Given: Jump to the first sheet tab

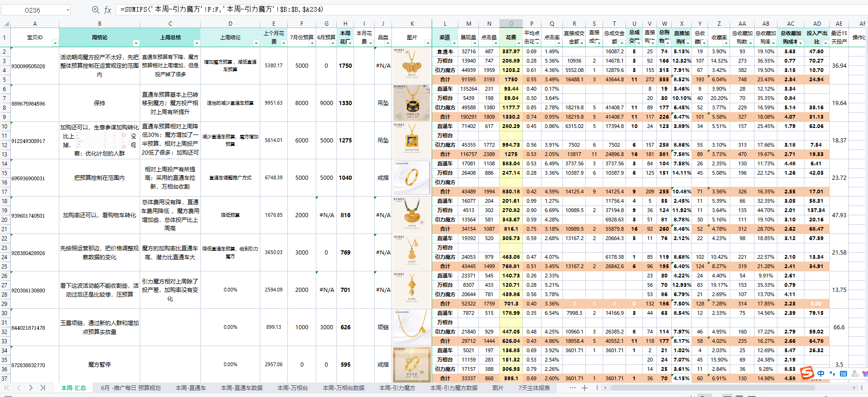Looking at the screenshot, I should point(7,388).
